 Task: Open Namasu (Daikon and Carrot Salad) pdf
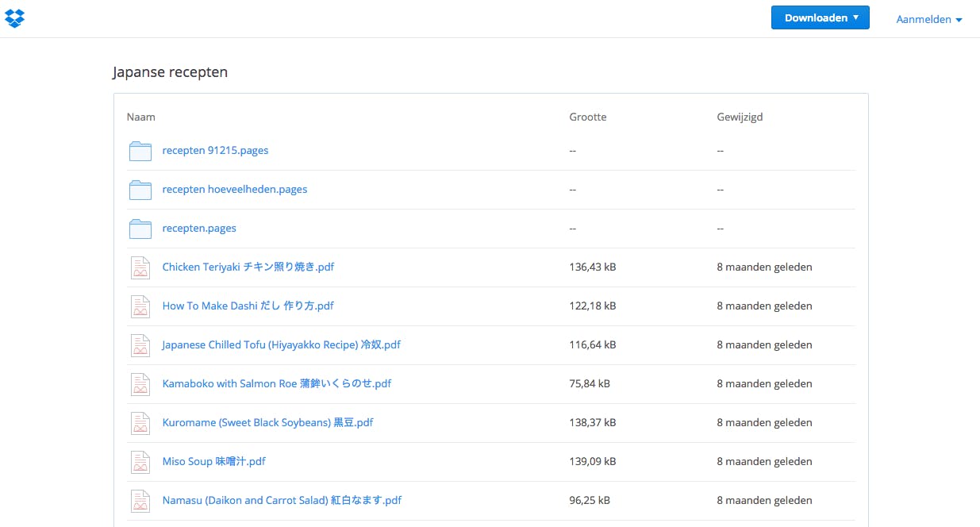point(282,500)
